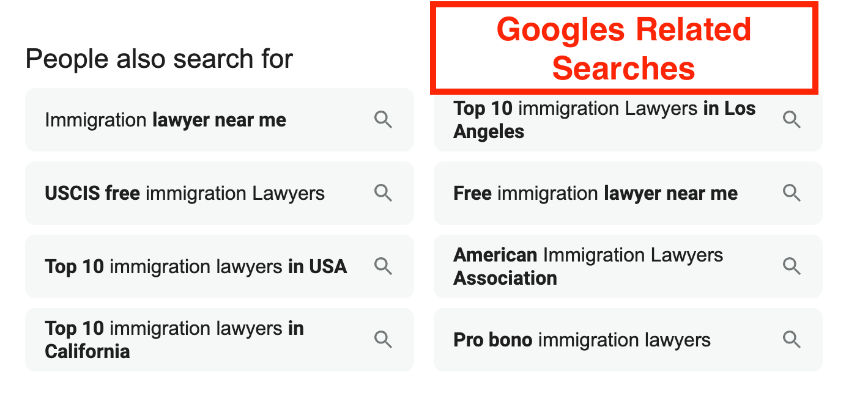This screenshot has width=868, height=410.
Task: Open the 'Top 10 immigration lawyers in USA' suggestion
Action: [x=196, y=266]
